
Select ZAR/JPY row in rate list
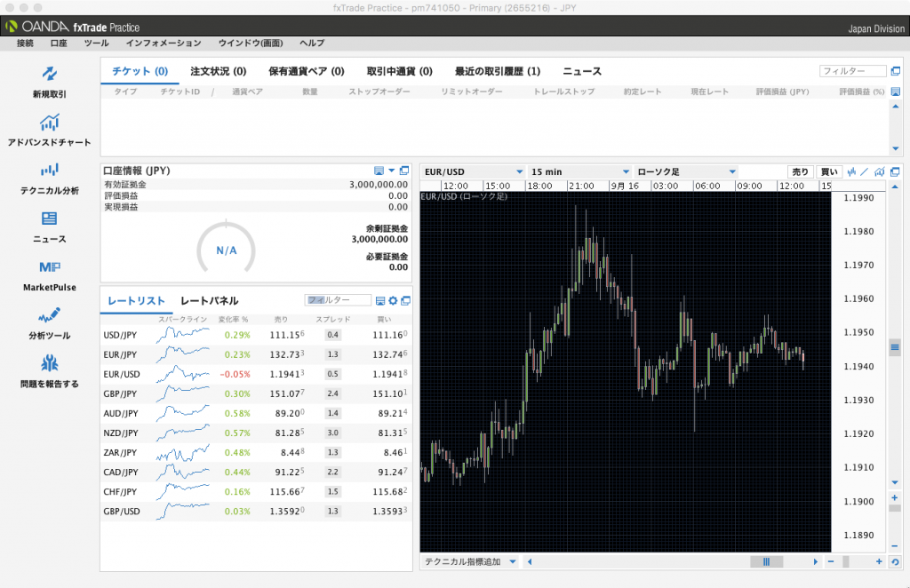256,452
